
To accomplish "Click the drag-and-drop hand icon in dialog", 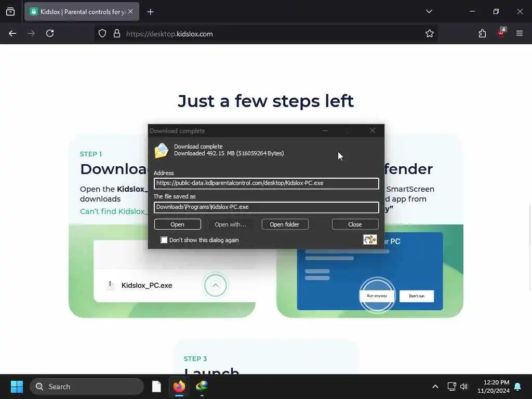I will [x=370, y=240].
